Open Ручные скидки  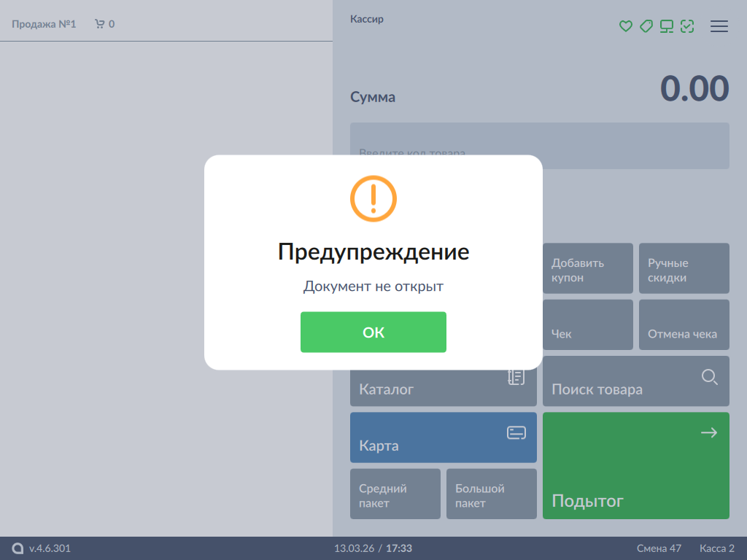684,268
